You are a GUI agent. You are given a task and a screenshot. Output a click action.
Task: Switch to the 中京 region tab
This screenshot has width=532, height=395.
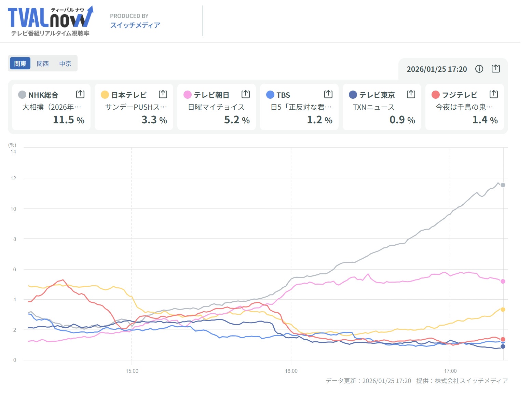[x=65, y=64]
